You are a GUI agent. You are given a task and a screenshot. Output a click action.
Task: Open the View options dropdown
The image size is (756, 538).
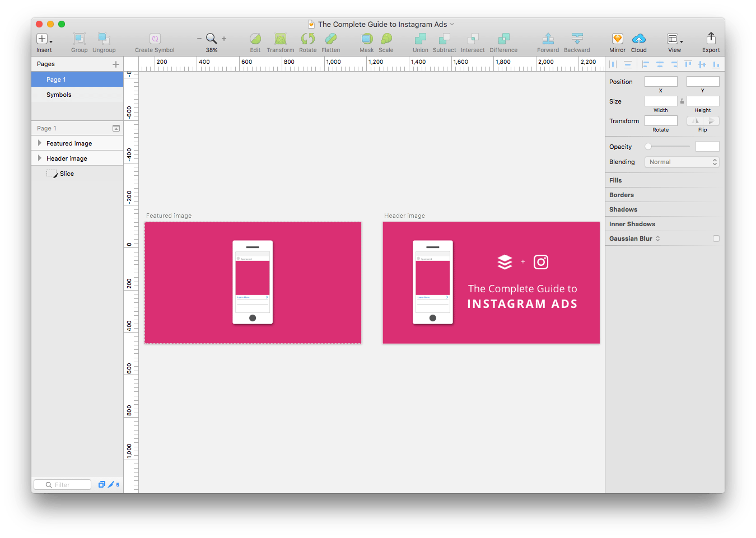[x=675, y=39]
